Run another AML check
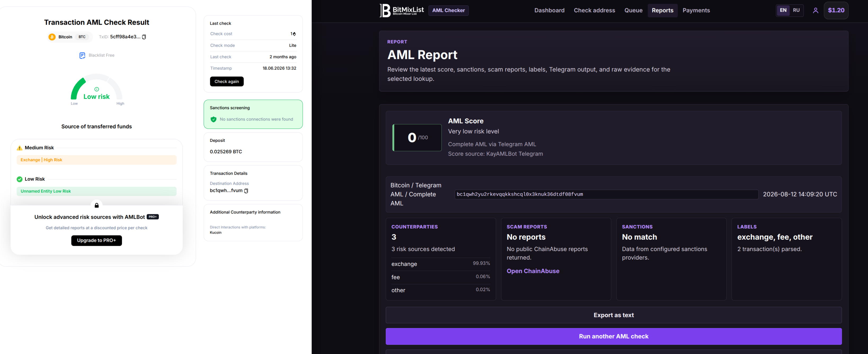Image resolution: width=868 pixels, height=354 pixels. coord(614,336)
